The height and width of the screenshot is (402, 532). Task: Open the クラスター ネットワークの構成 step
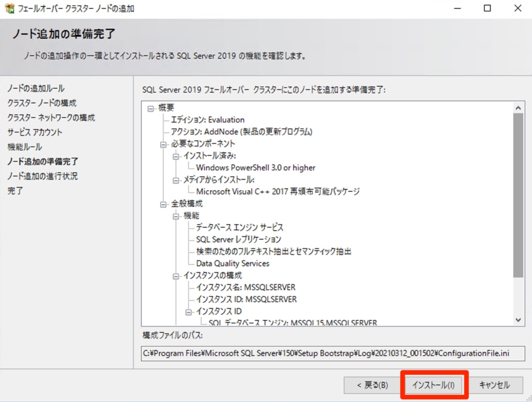pyautogui.click(x=51, y=118)
